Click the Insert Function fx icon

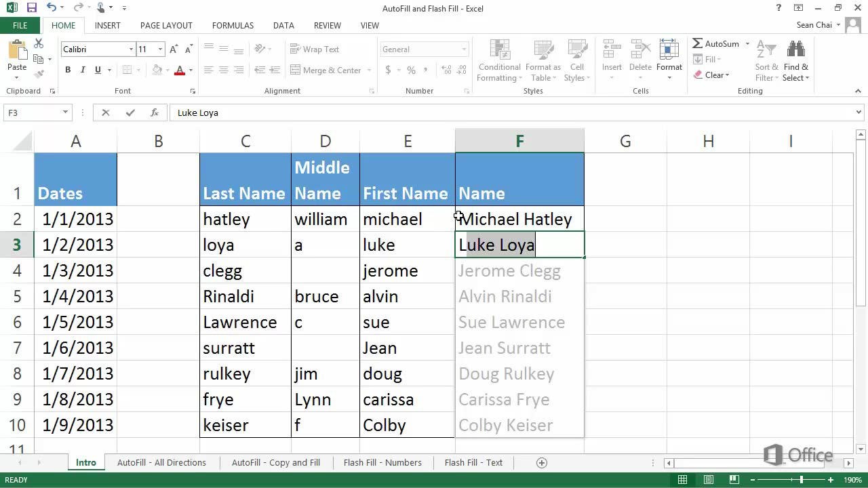click(x=155, y=113)
